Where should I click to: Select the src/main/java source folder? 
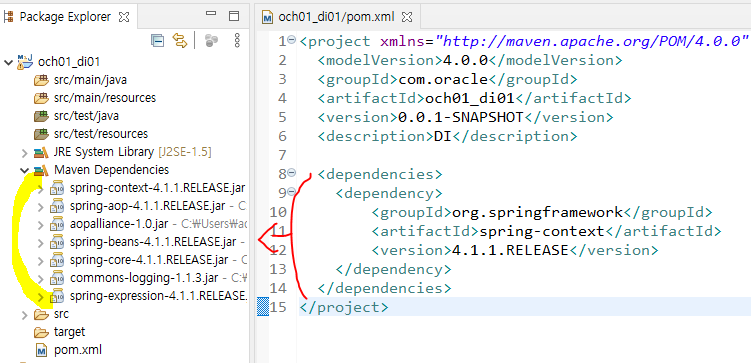(80, 79)
